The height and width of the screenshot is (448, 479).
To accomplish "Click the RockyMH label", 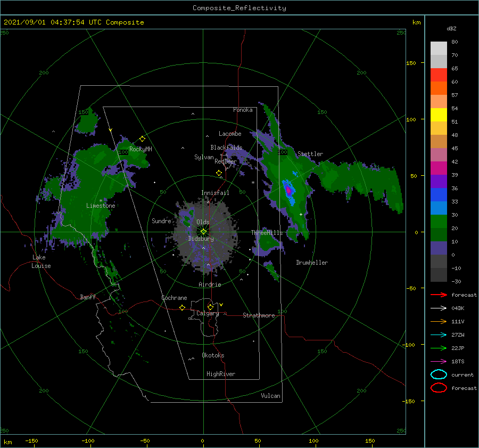I will click(141, 149).
